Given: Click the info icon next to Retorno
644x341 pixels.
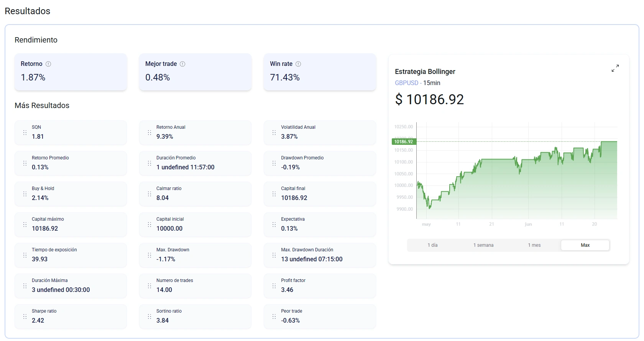Looking at the screenshot, I should 48,64.
